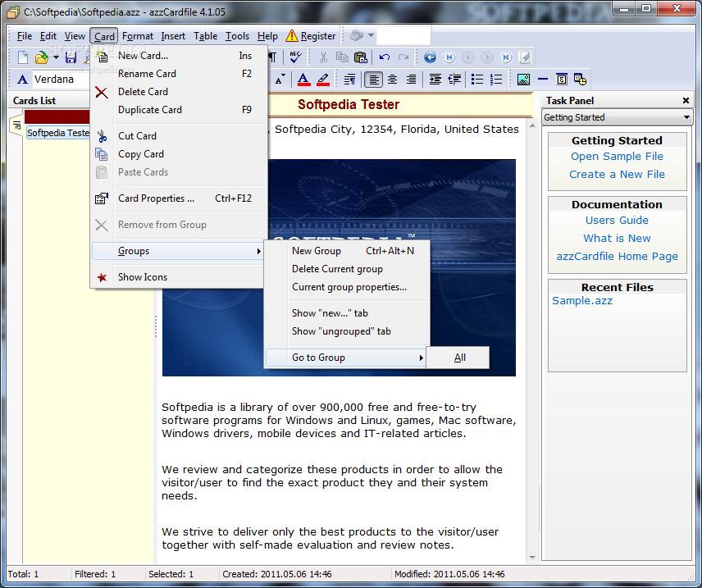
Task: Toggle bulleted list
Action: pos(477,80)
